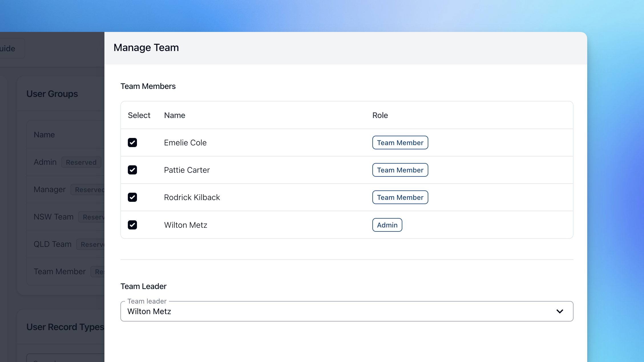Click the chevron on the Team leader selector
Image resolution: width=644 pixels, height=362 pixels.
pyautogui.click(x=560, y=311)
